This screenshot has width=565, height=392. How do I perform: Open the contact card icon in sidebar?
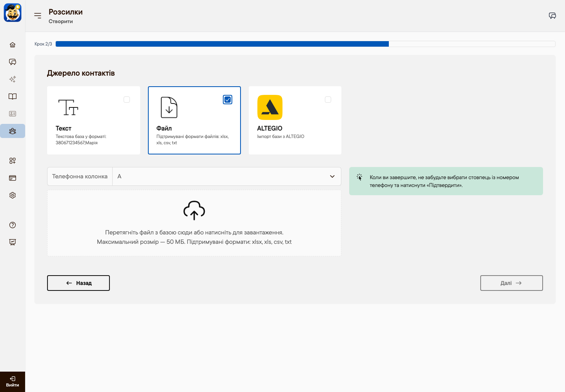[13, 114]
